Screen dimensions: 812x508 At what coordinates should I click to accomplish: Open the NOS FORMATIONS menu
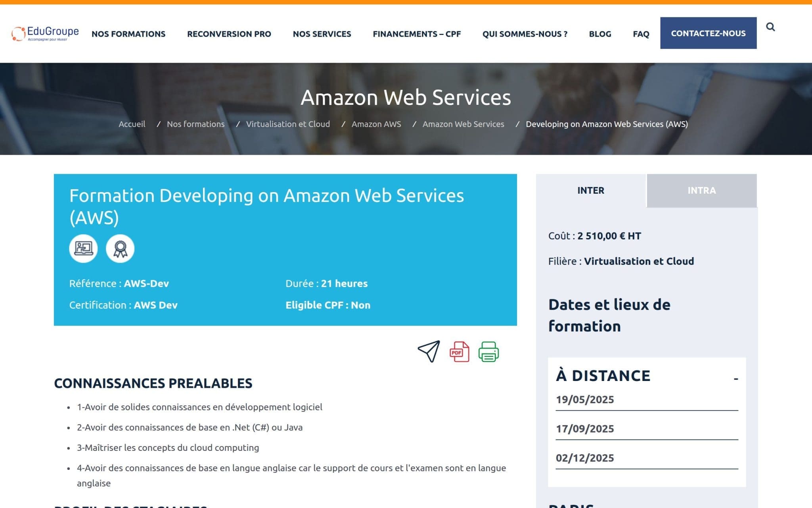point(128,34)
